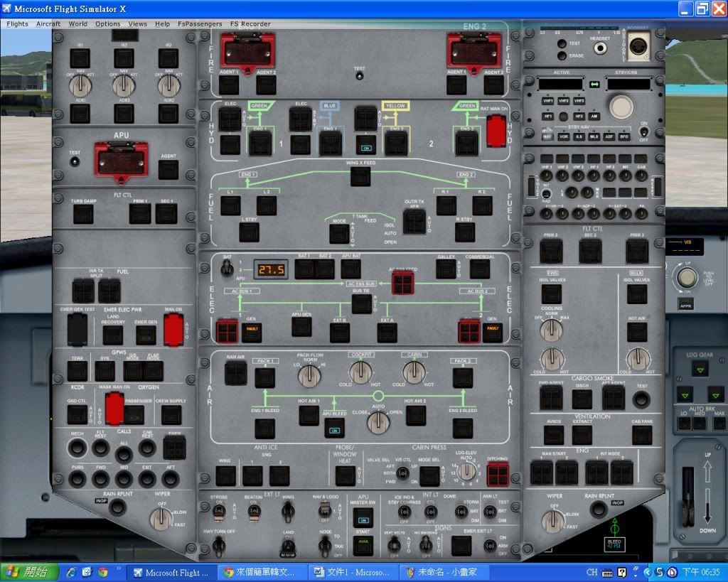Image resolution: width=728 pixels, height=582 pixels.
Task: Click the WING X FEED pushbutton
Action: (360, 176)
